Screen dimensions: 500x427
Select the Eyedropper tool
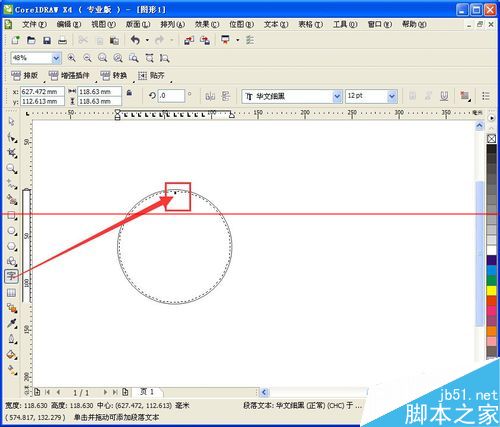pos(12,323)
